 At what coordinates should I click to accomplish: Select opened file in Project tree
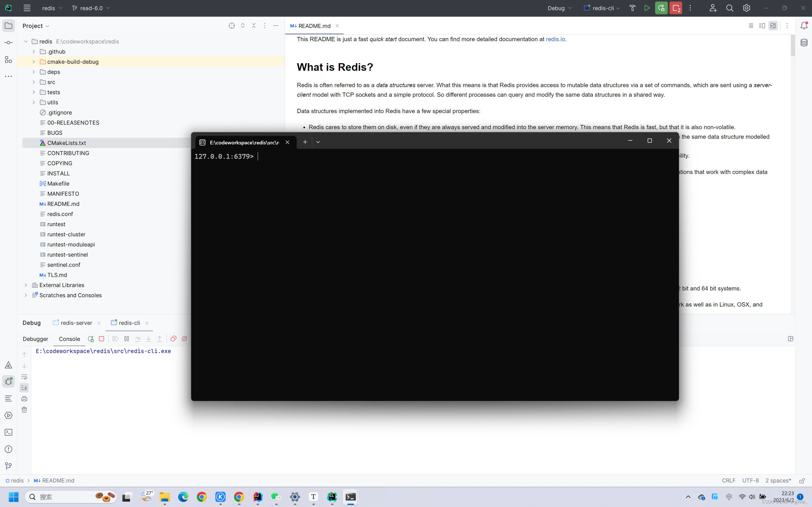tap(232, 26)
